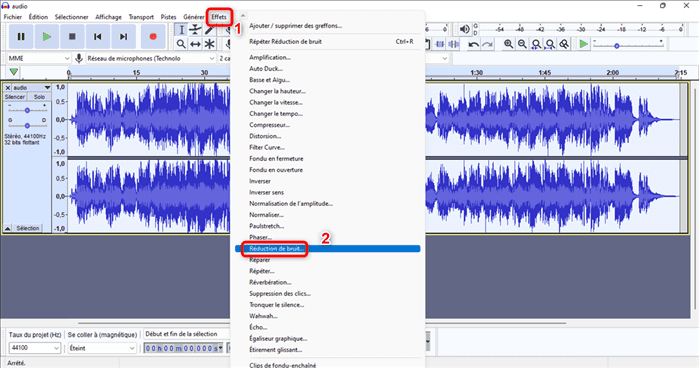
Task: Open the Transport menu
Action: click(x=141, y=17)
